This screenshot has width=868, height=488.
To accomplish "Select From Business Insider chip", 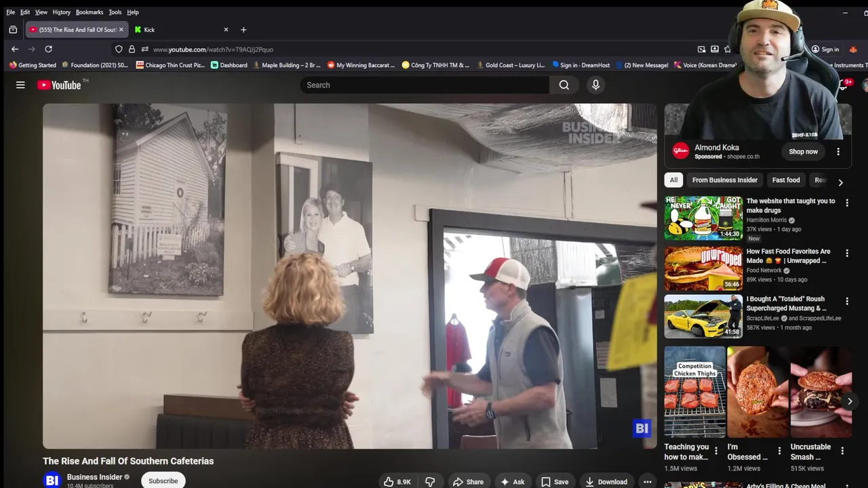I will (724, 180).
